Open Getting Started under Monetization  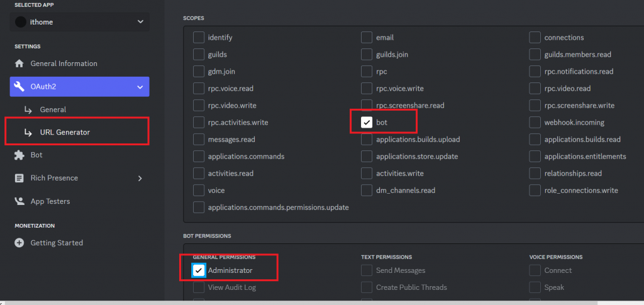(x=57, y=243)
